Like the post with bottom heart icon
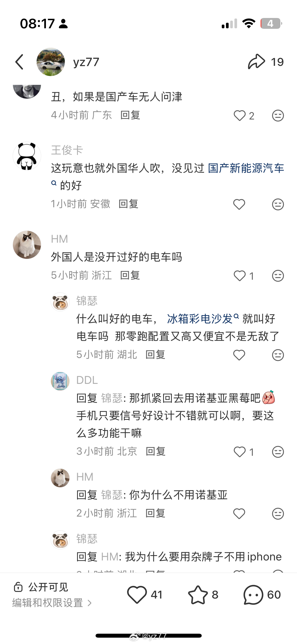The height and width of the screenshot is (644, 297). click(x=137, y=595)
